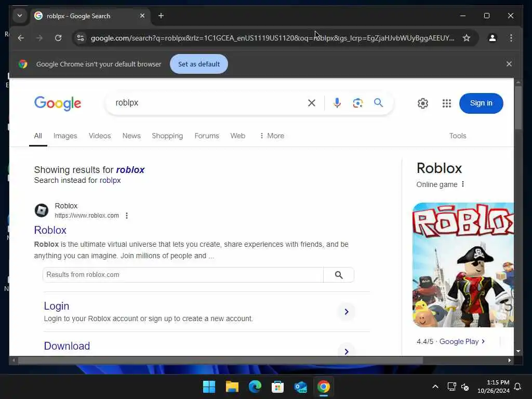Expand Download sitelink chevron
This screenshot has height=399, width=532.
pos(347,351)
